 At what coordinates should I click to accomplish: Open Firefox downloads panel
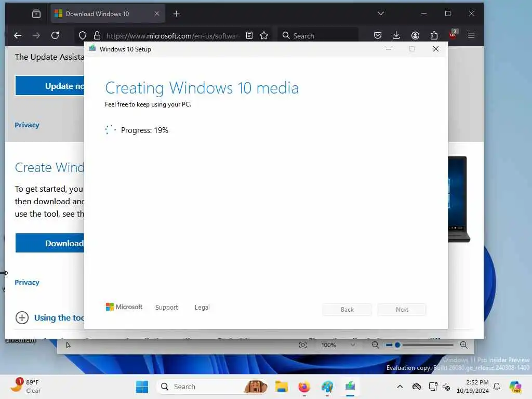396,35
